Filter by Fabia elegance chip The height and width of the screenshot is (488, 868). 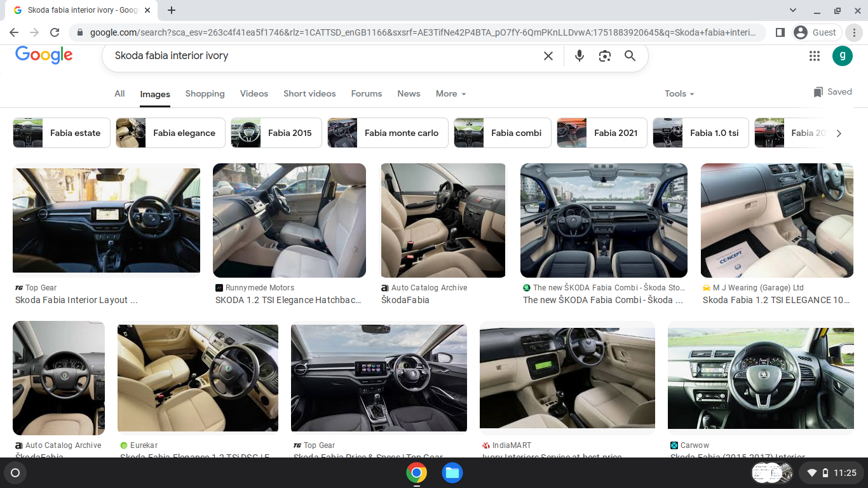[170, 133]
